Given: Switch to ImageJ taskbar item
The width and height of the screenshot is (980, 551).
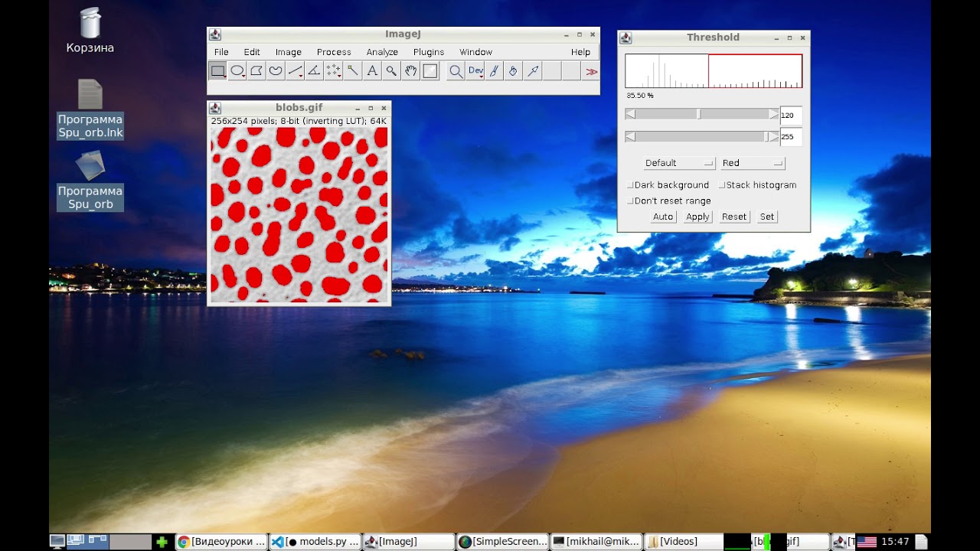Looking at the screenshot, I should [408, 542].
